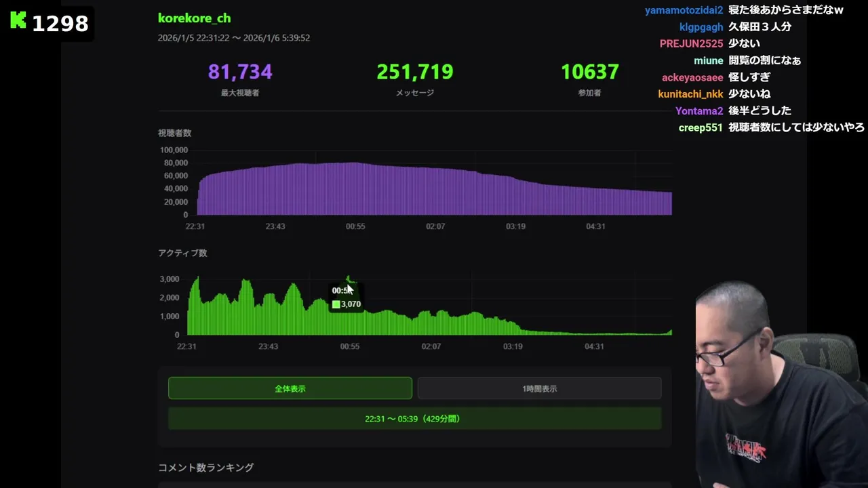The image size is (868, 488).
Task: Click chat message 視聴者数にしては少ないやろ
Action: 796,127
